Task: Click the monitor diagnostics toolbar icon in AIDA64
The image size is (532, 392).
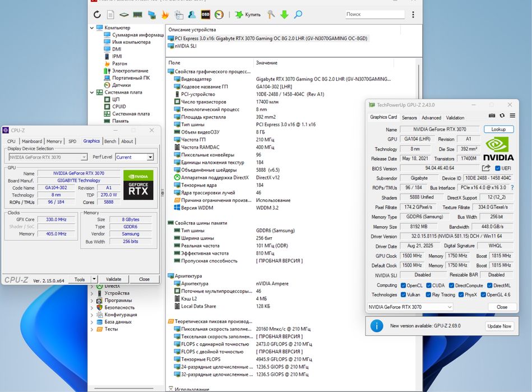Action: (152, 15)
